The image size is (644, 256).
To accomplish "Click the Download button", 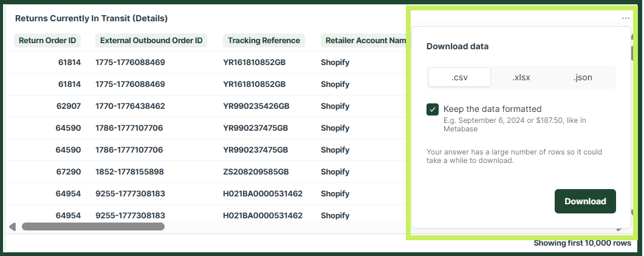I will point(585,201).
